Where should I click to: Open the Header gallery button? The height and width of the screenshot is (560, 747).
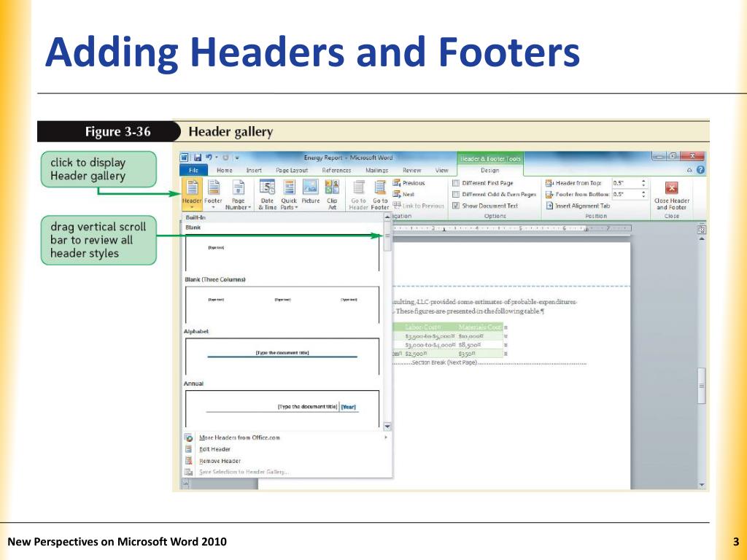pos(192,194)
